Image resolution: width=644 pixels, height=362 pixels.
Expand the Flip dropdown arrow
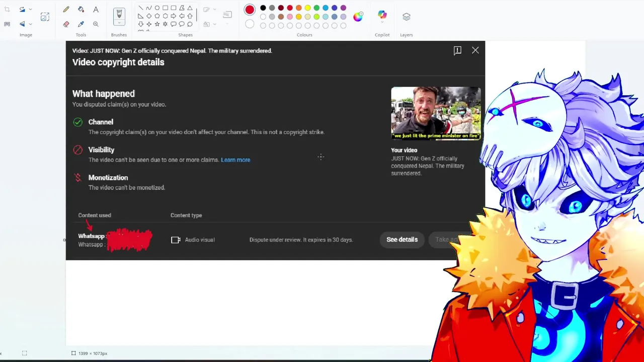pyautogui.click(x=31, y=24)
